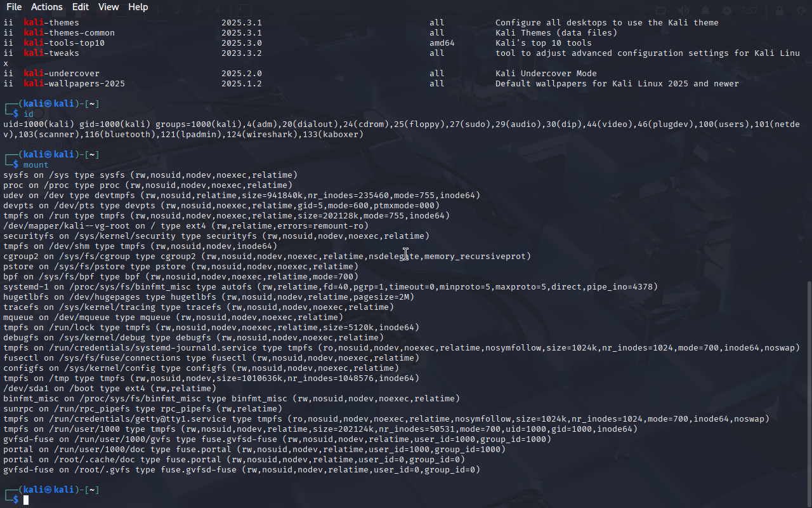This screenshot has width=812, height=508.
Task: Click the 'systemd-1 on /proc/sys/fs/binfmt_misc' line
Action: pyautogui.click(x=331, y=287)
